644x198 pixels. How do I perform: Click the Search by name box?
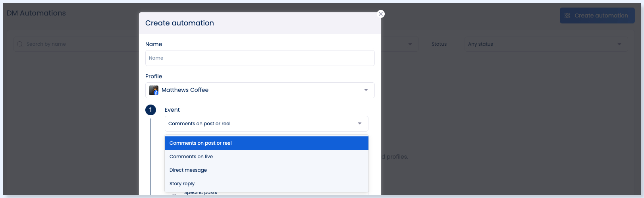[75, 44]
